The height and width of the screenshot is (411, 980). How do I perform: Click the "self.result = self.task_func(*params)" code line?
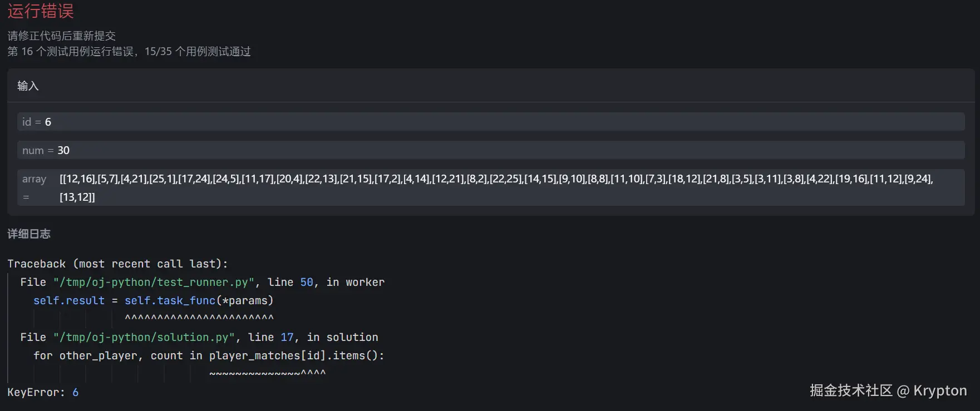(x=153, y=300)
